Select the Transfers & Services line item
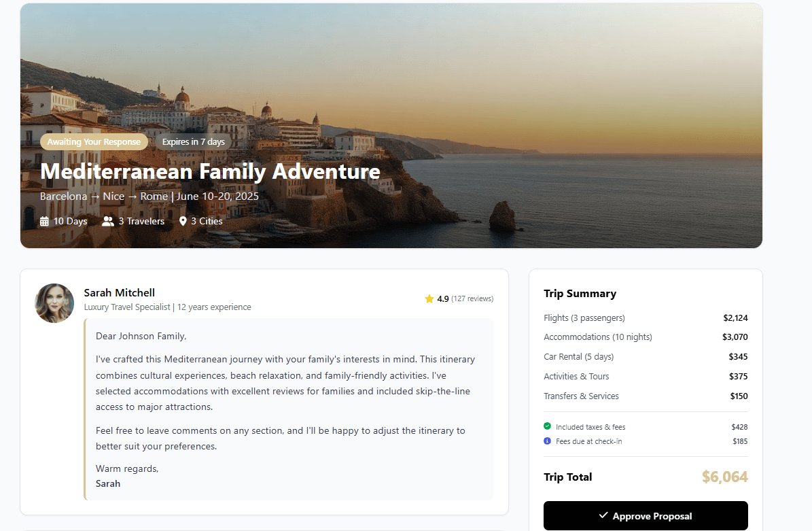This screenshot has height=531, width=812. [581, 396]
